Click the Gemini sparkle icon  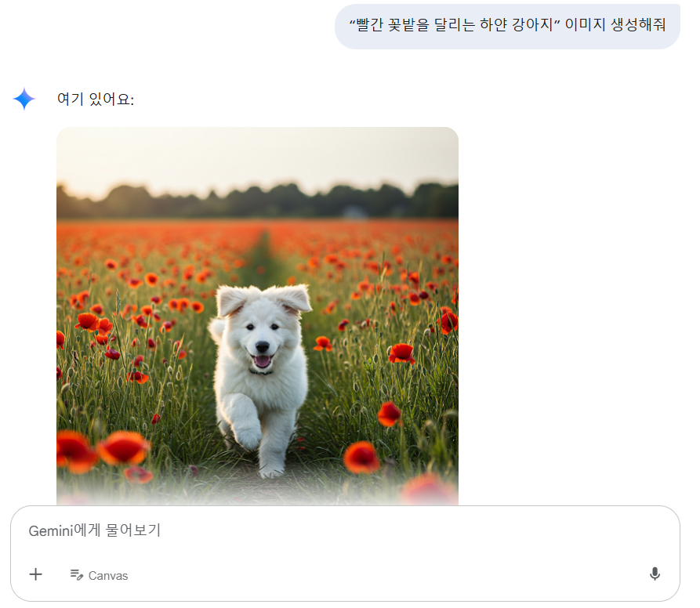click(24, 99)
